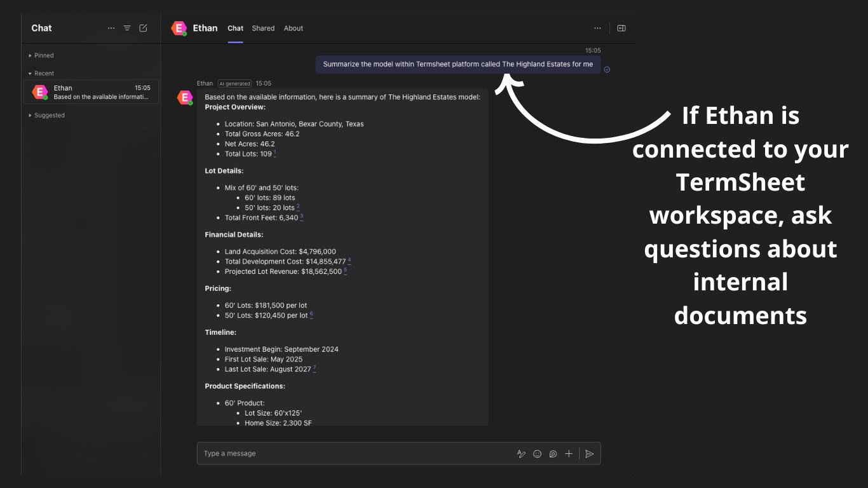The image size is (868, 488).
Task: Click the format text icon in the message box
Action: [x=521, y=454]
